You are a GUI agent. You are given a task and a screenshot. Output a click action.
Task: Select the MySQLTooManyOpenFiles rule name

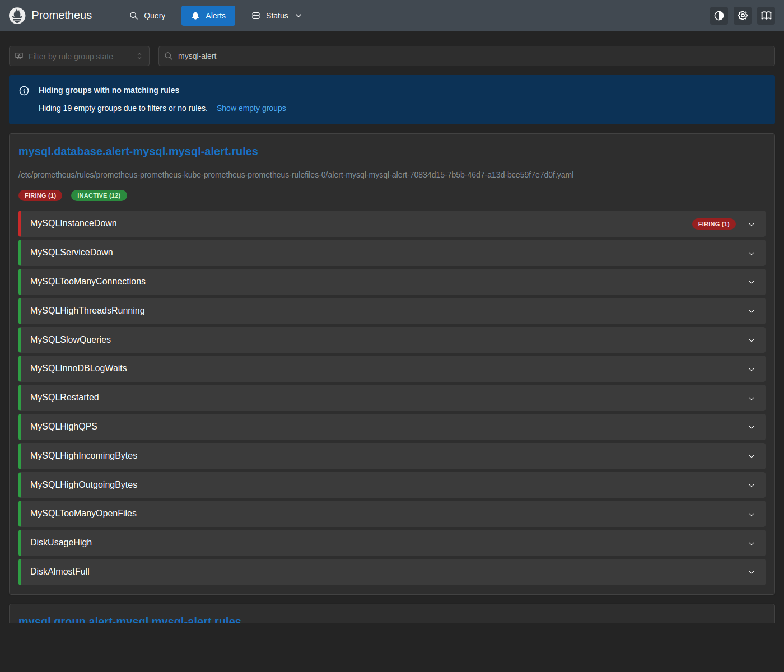[x=83, y=514]
